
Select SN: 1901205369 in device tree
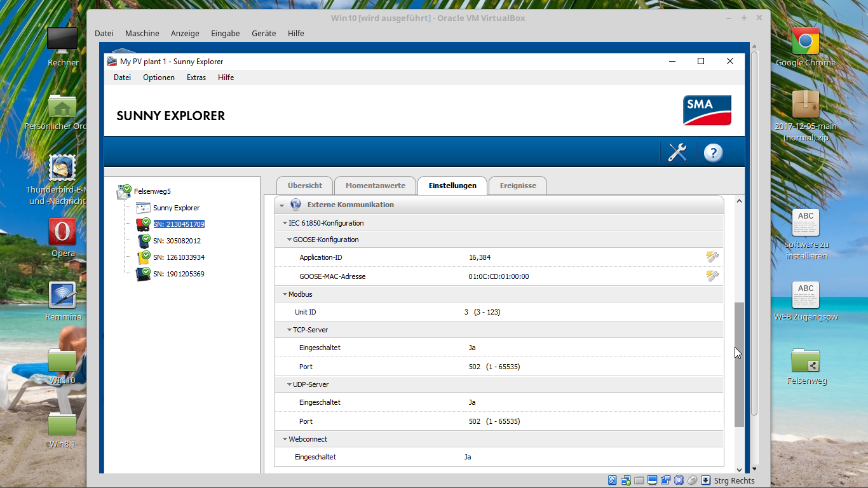pos(179,274)
